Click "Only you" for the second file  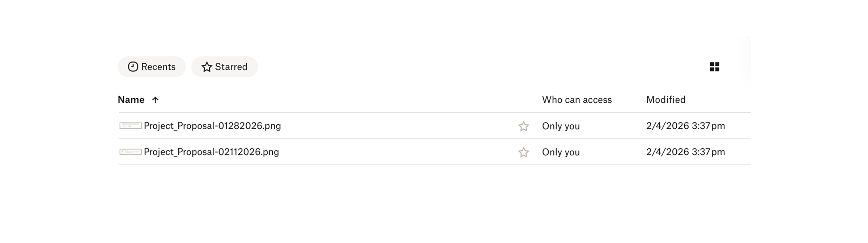click(x=561, y=152)
